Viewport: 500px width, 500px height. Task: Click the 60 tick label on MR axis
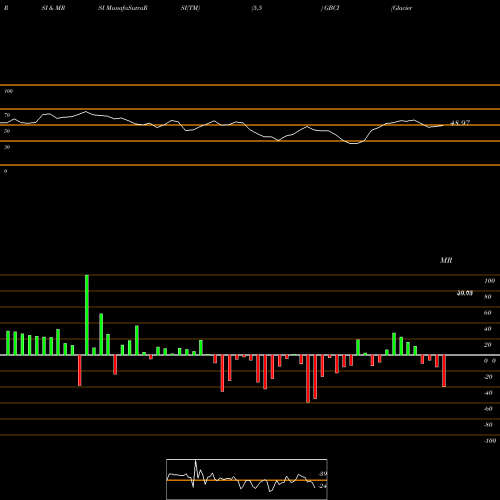(x=488, y=313)
